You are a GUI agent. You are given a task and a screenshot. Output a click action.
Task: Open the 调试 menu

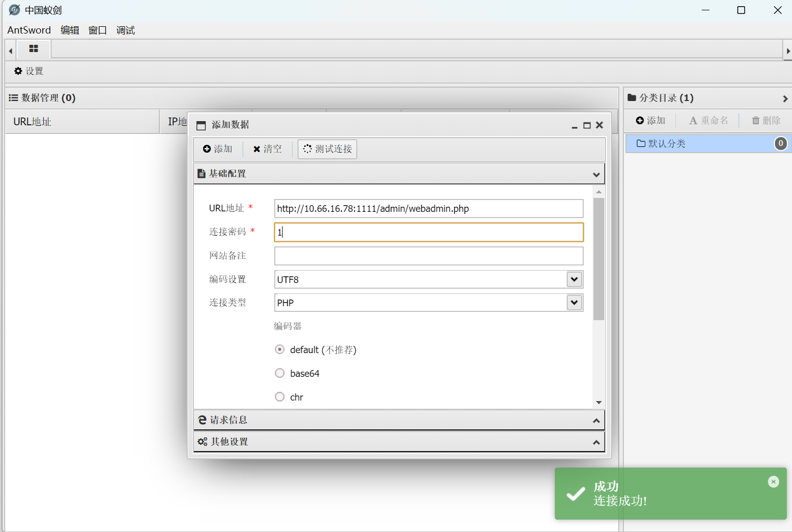point(125,30)
